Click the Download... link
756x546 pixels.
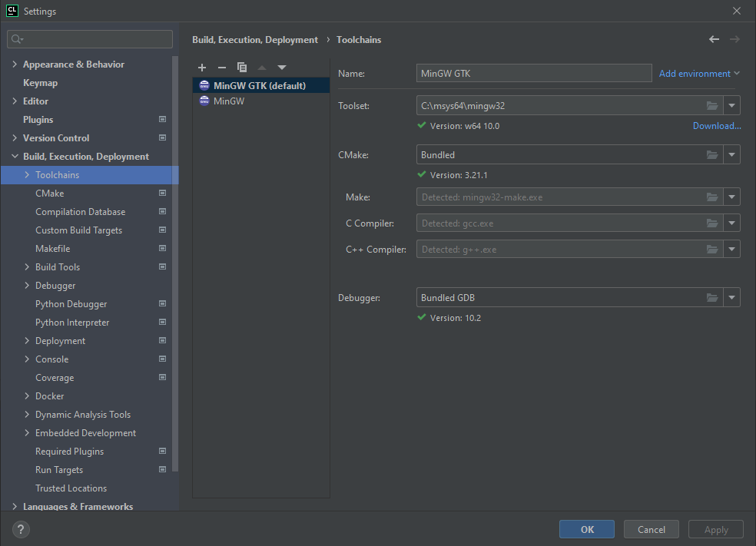coord(717,126)
